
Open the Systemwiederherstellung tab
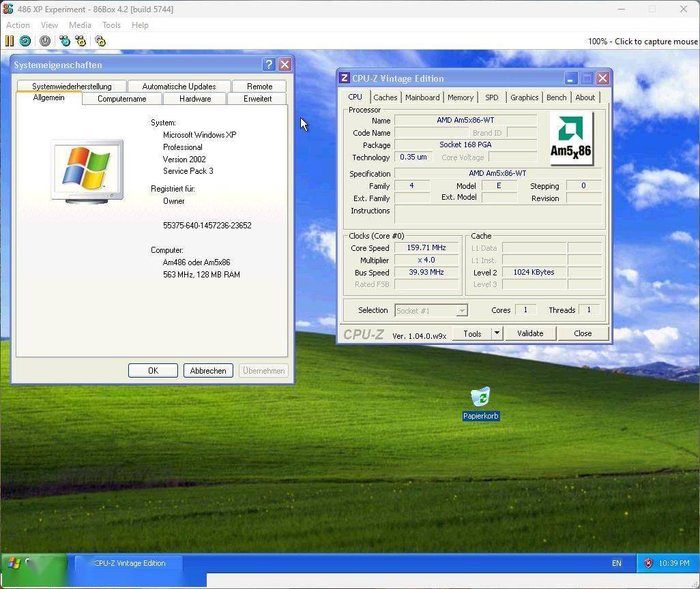[72, 87]
